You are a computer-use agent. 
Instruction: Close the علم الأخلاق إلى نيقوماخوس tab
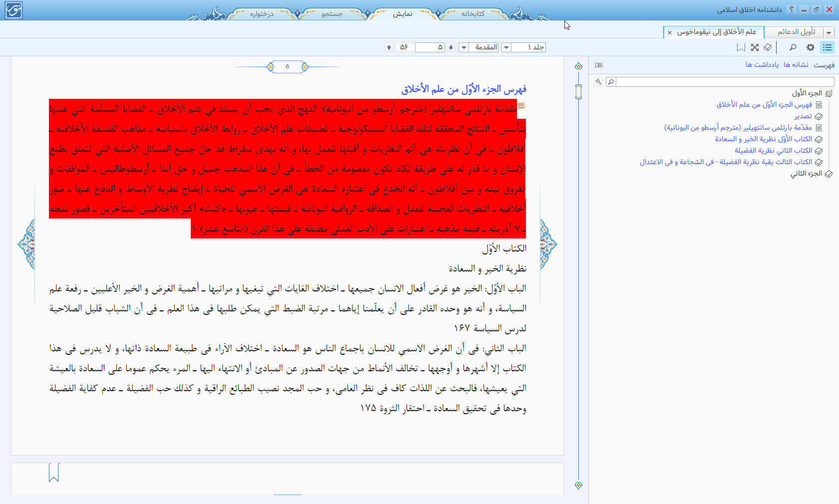[x=670, y=32]
